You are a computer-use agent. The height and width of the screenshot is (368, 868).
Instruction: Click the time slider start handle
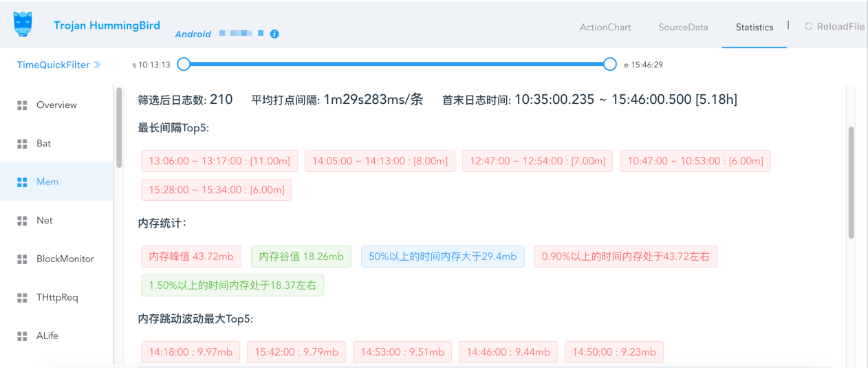[x=184, y=64]
